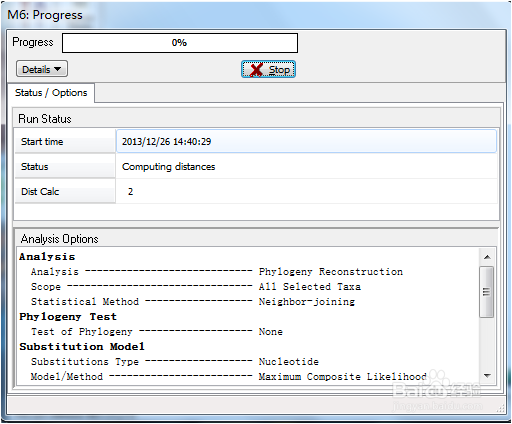Viewport: 512px width, 424px height.
Task: Click the Status row label
Action: coord(65,166)
